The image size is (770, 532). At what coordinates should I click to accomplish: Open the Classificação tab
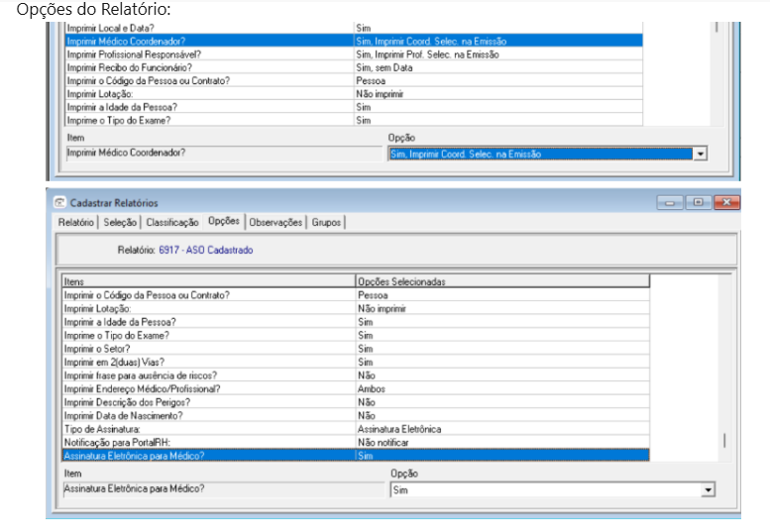[x=173, y=223]
